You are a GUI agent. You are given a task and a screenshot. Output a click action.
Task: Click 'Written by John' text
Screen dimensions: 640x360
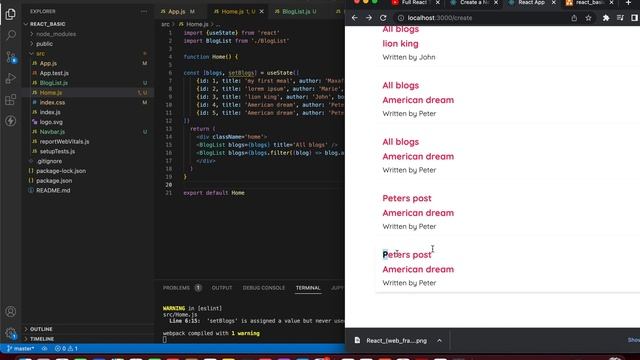(x=409, y=57)
